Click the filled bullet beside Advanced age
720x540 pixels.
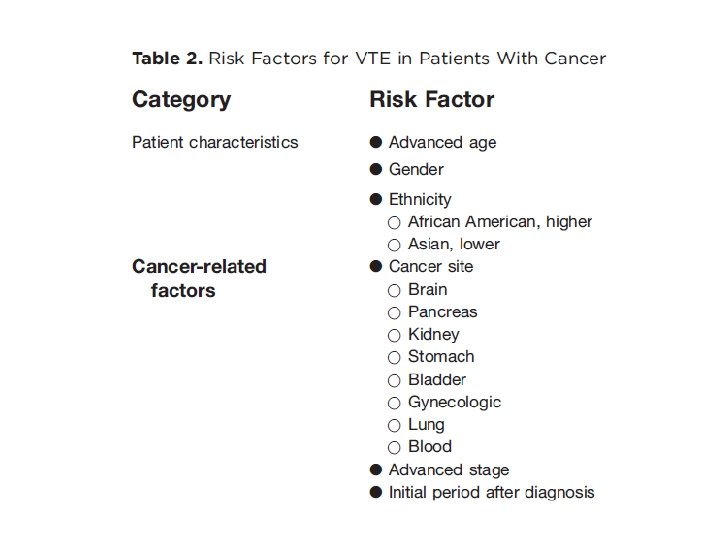(x=376, y=143)
